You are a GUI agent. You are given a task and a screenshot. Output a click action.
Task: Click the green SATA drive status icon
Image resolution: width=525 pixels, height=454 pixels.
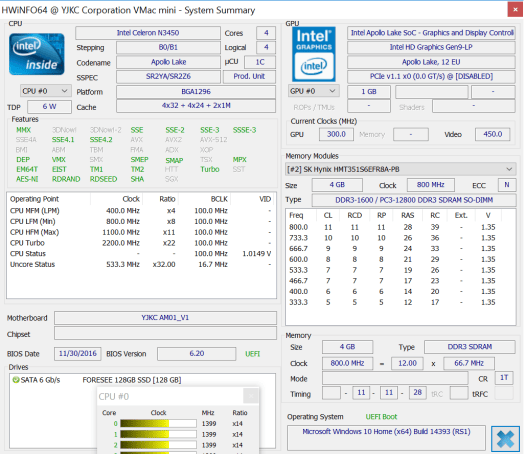(x=15, y=380)
